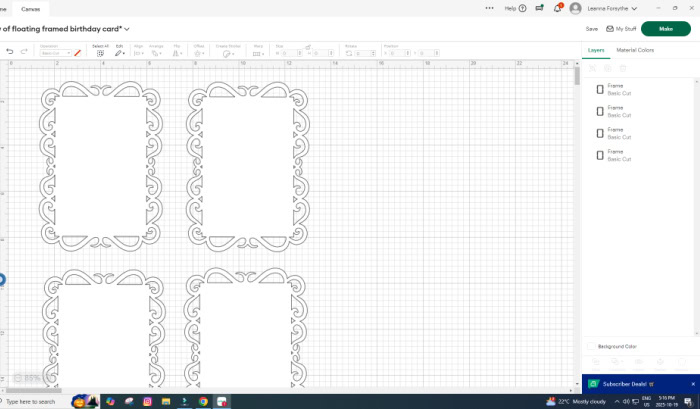
Task: Toggle the size aspect ratio lock
Action: (x=308, y=47)
